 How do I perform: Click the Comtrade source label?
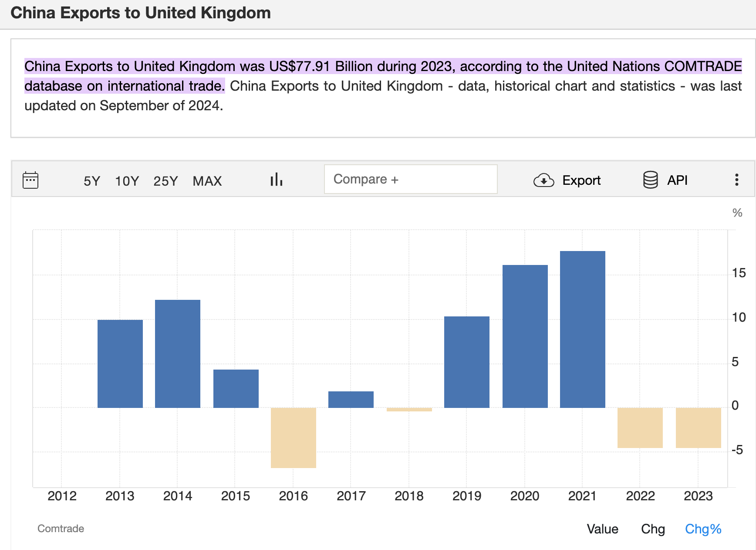click(61, 529)
